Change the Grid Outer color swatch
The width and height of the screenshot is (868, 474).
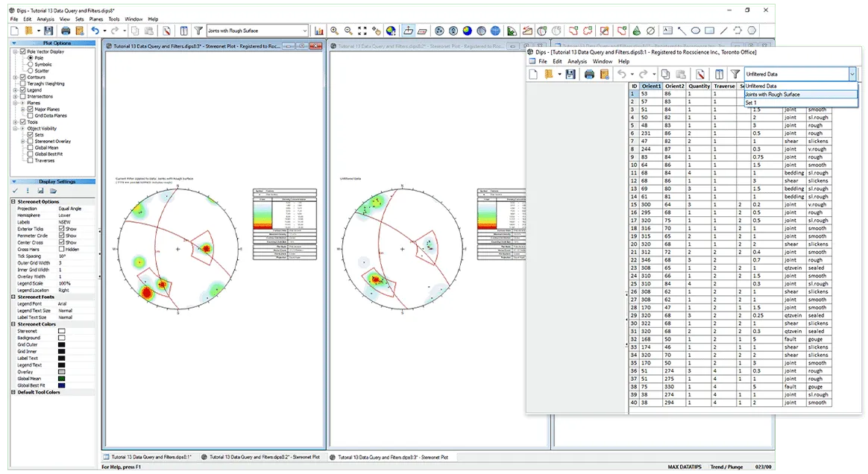tap(61, 344)
